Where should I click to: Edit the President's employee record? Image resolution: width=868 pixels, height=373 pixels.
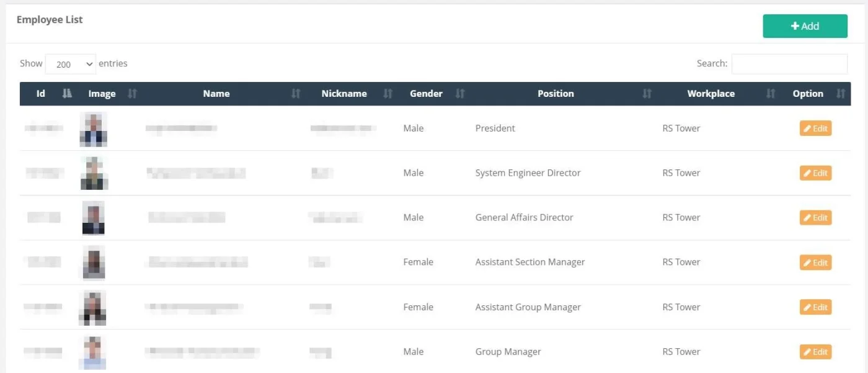815,128
